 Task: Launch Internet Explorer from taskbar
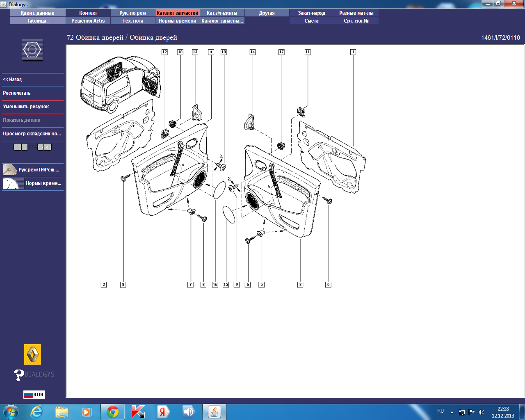click(x=37, y=412)
